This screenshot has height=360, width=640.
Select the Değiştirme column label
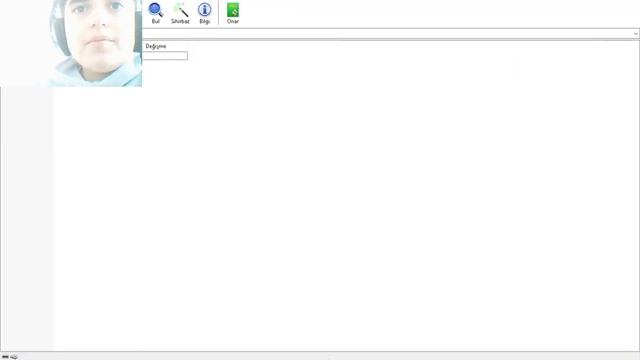pos(156,46)
